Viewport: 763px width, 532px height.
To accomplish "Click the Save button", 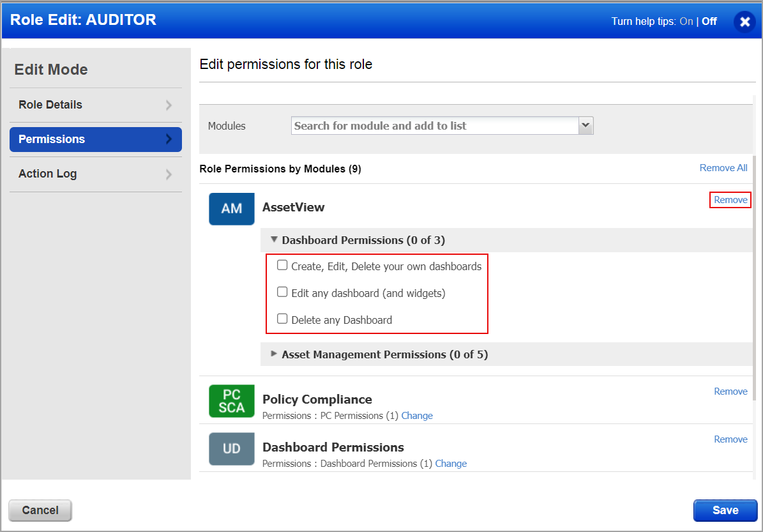I will (x=725, y=510).
